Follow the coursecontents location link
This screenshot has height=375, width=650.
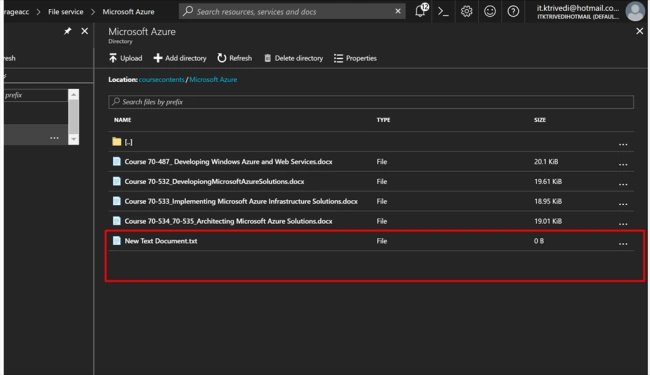click(x=162, y=80)
